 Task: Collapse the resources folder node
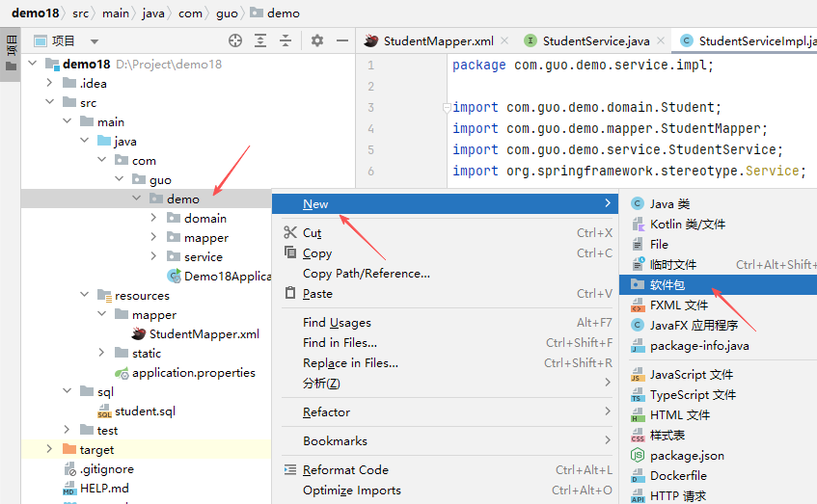pos(85,296)
